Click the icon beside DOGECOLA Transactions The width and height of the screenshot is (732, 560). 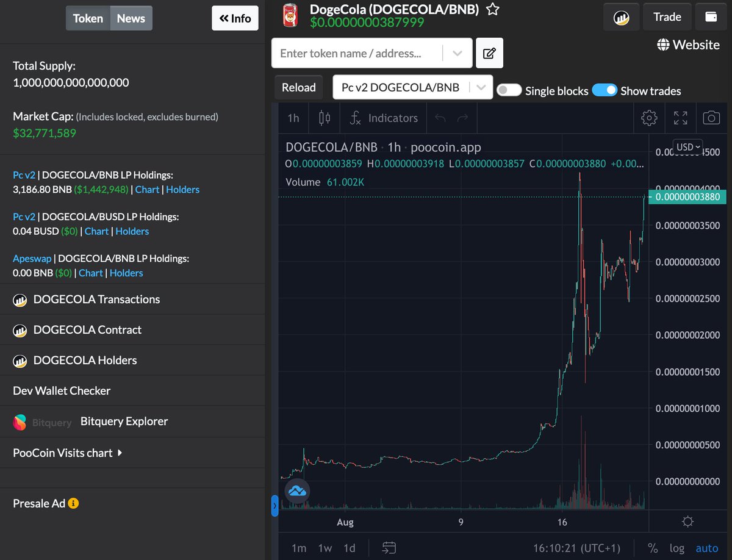point(20,300)
